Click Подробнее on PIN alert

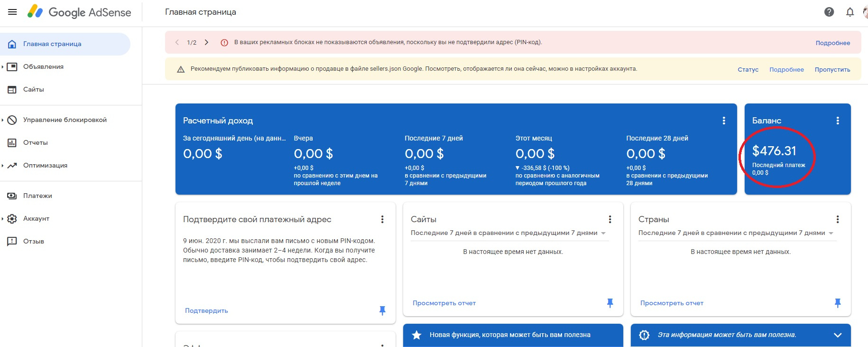click(x=833, y=43)
